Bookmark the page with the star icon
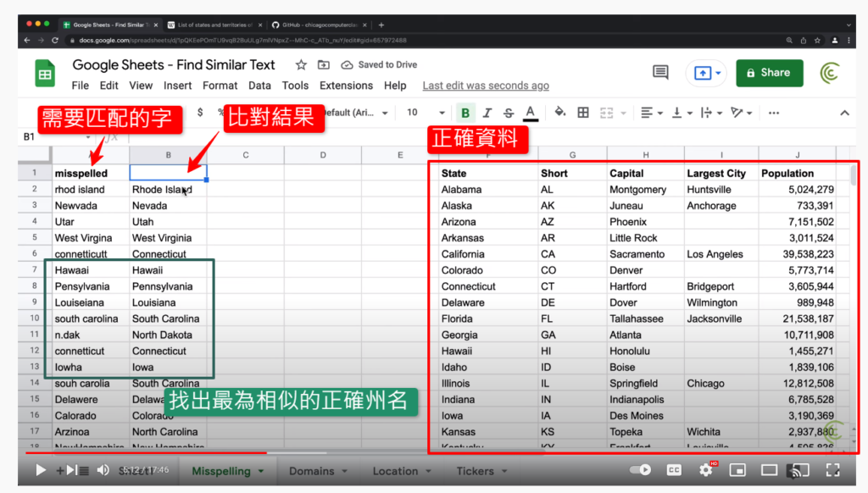 pos(817,41)
